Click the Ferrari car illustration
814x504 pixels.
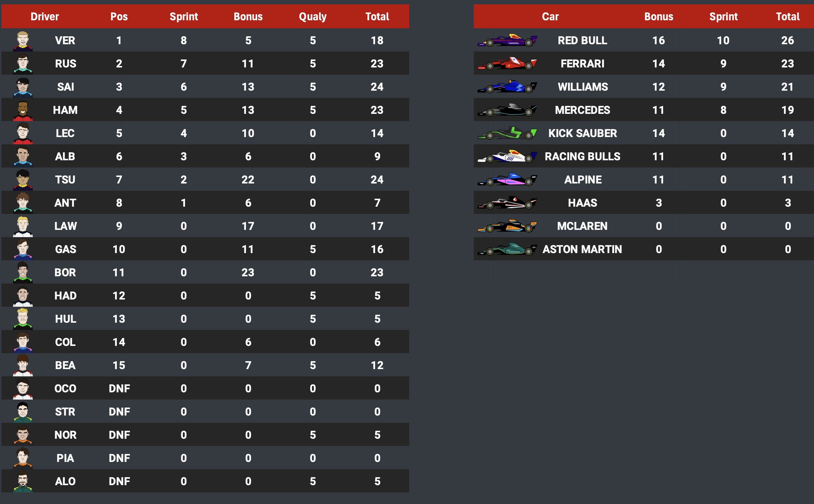click(x=507, y=64)
